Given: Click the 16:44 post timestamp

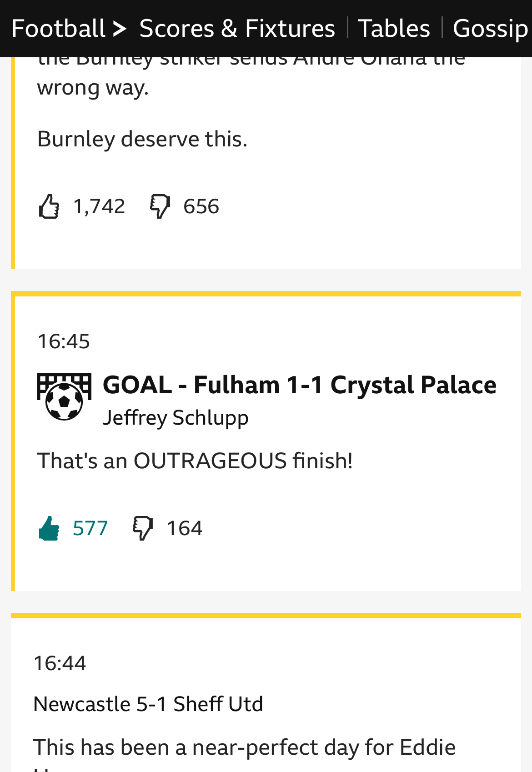Looking at the screenshot, I should pyautogui.click(x=60, y=663).
